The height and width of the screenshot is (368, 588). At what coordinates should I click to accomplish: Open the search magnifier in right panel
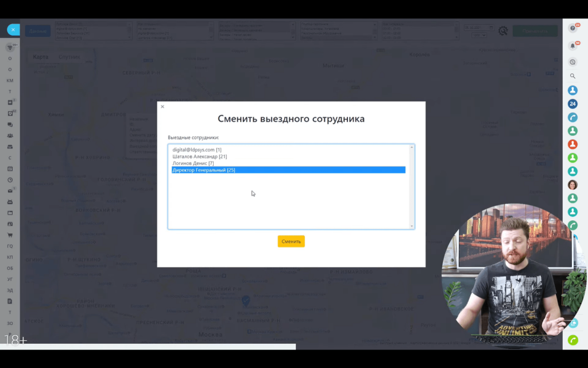click(572, 76)
